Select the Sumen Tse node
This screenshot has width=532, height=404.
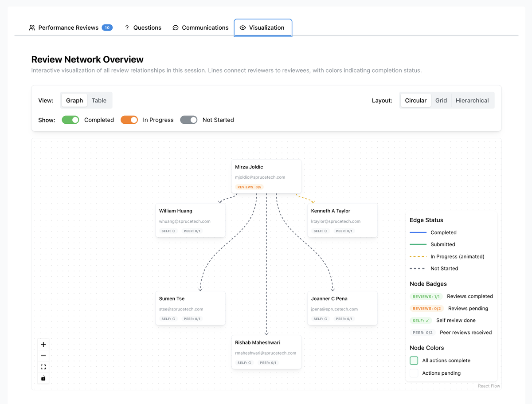point(190,308)
